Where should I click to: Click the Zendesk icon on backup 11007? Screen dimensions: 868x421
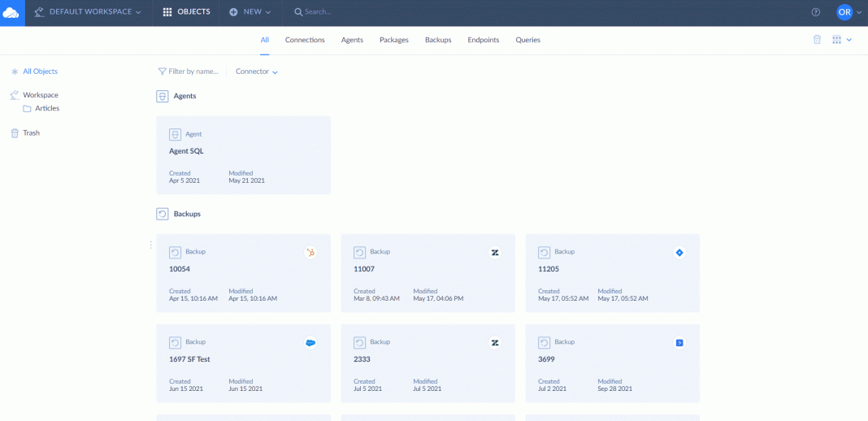[x=495, y=253]
